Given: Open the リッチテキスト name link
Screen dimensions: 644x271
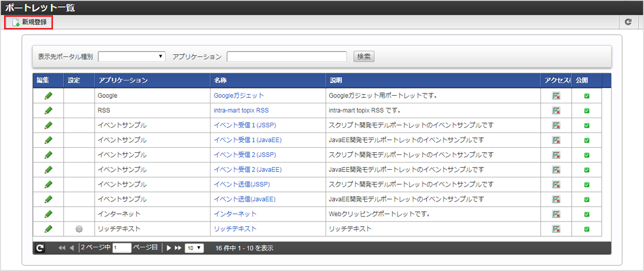Looking at the screenshot, I should (235, 229).
